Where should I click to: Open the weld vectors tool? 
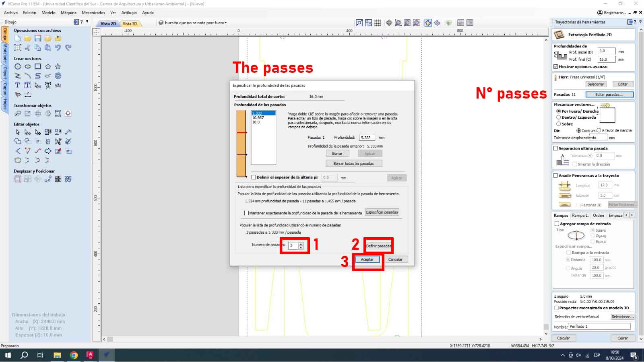[x=18, y=141]
